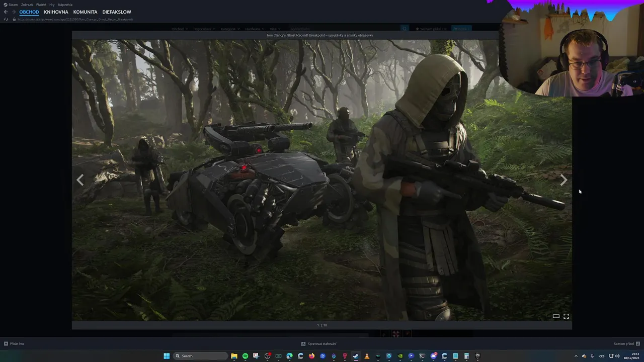Click Přidat hru at bottom left
This screenshot has width=644, height=362.
coord(14,344)
